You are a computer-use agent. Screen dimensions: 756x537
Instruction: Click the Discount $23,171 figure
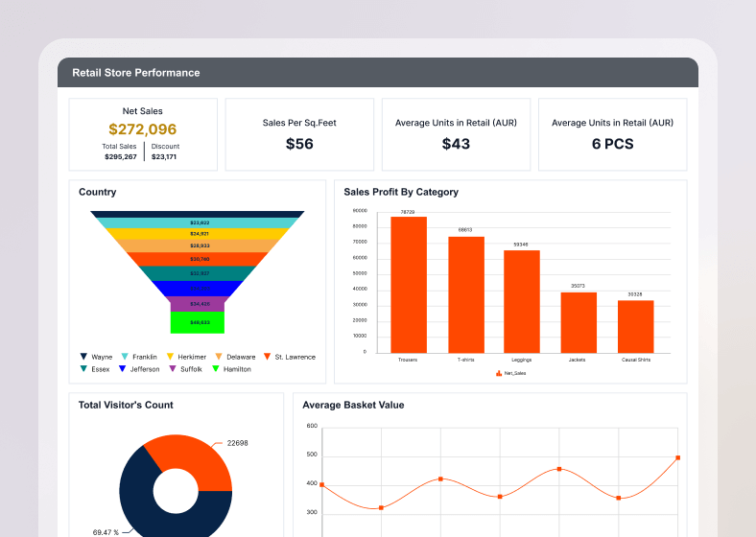click(x=164, y=156)
